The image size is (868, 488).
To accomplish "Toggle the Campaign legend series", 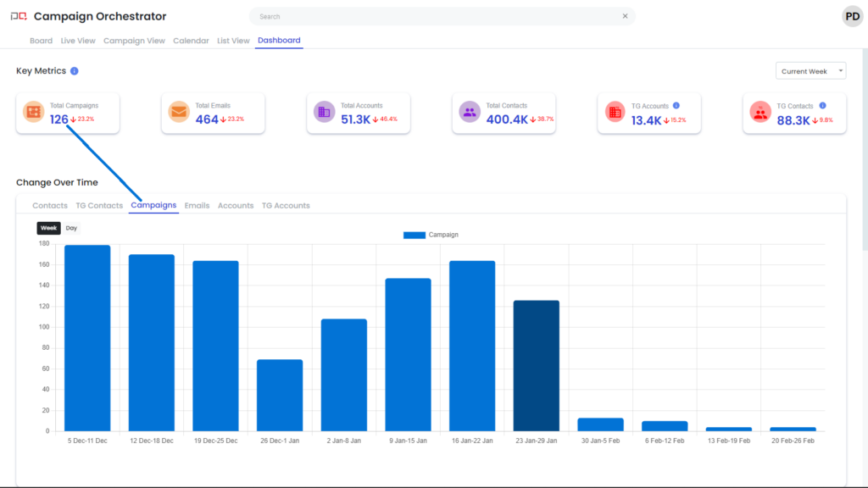I will [431, 235].
